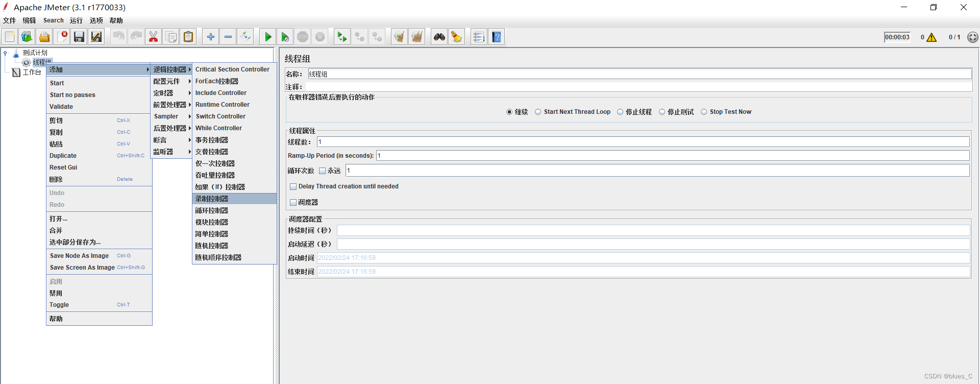Select the 停止测试 radio button
Image resolution: width=980 pixels, height=384 pixels.
[662, 112]
